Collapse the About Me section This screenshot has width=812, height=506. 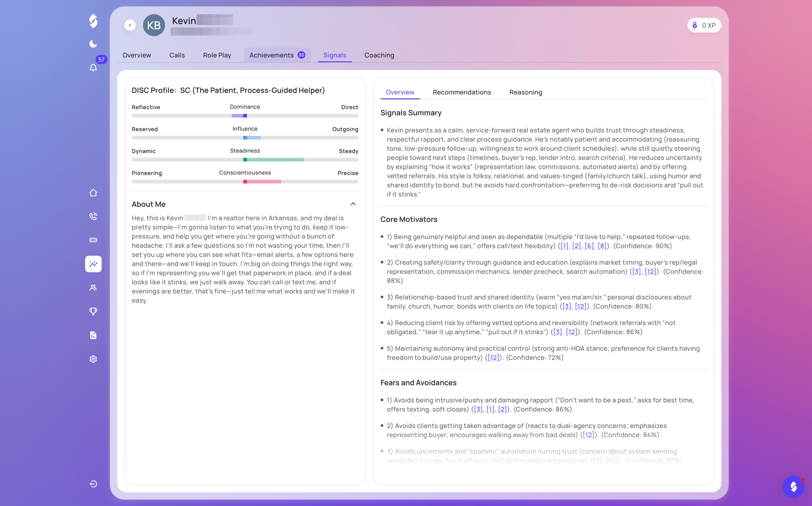click(353, 204)
